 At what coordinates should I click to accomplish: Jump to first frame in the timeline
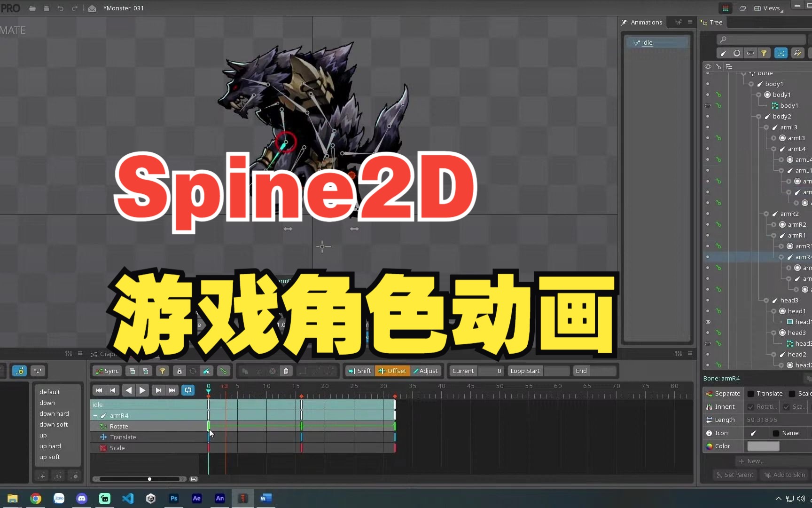coord(99,390)
